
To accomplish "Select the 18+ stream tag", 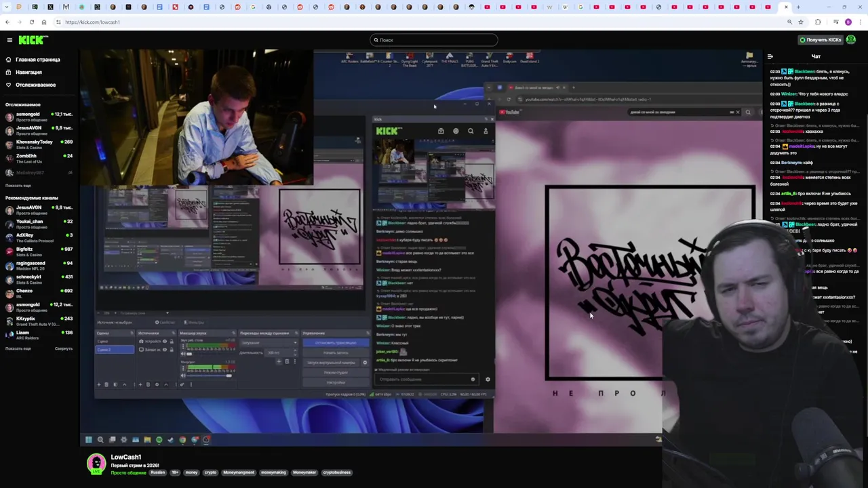I will pos(175,472).
